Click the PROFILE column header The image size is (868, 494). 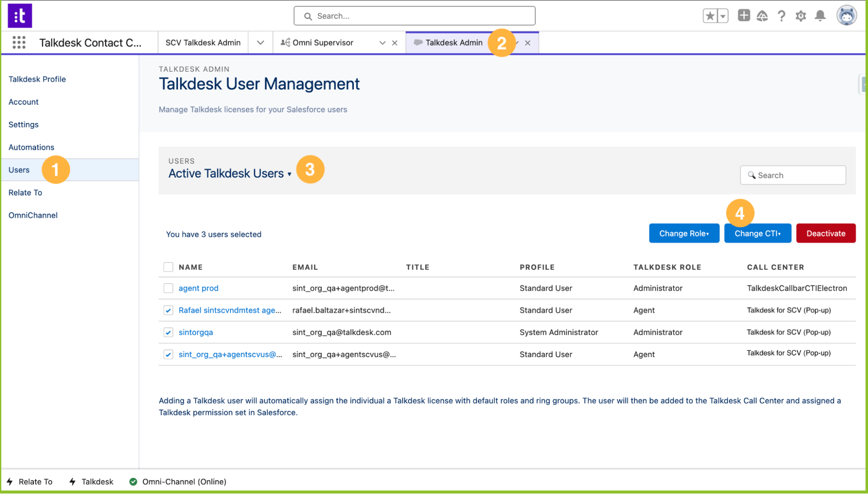coord(537,267)
